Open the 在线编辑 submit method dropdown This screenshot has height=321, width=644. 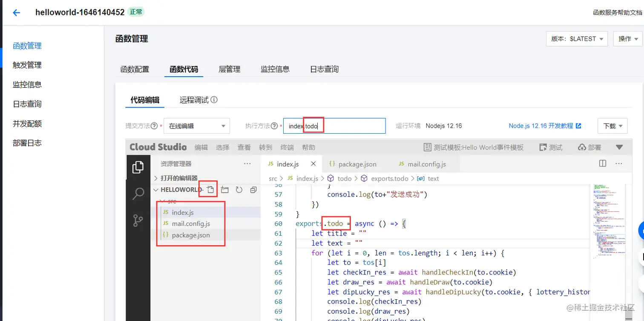click(x=197, y=126)
